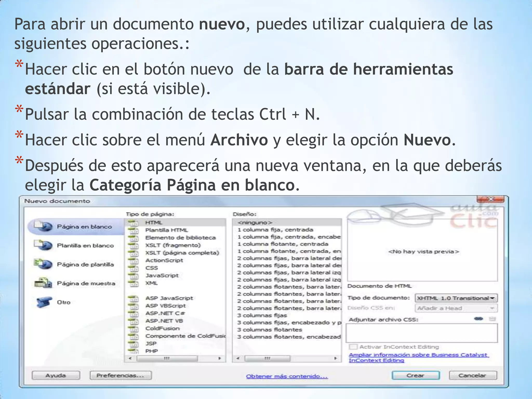Click the icon beside ActionScript

[x=133, y=261]
